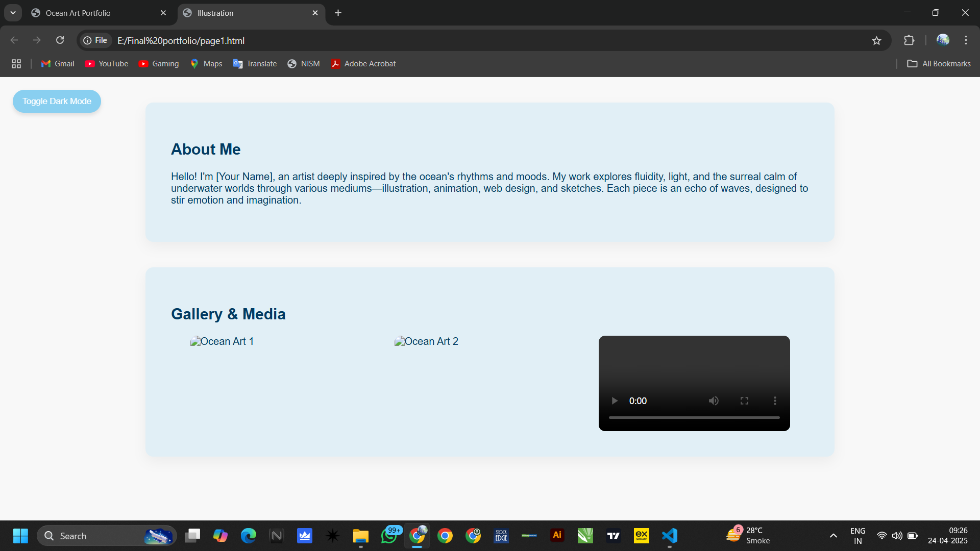Enter fullscreen on the video player
This screenshot has height=551, width=980.
[x=744, y=401]
